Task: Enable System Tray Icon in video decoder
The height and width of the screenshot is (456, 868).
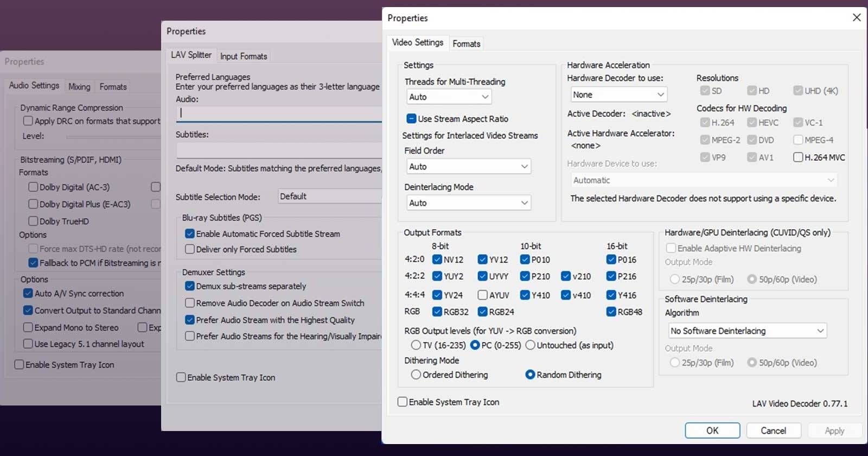Action: coord(403,402)
